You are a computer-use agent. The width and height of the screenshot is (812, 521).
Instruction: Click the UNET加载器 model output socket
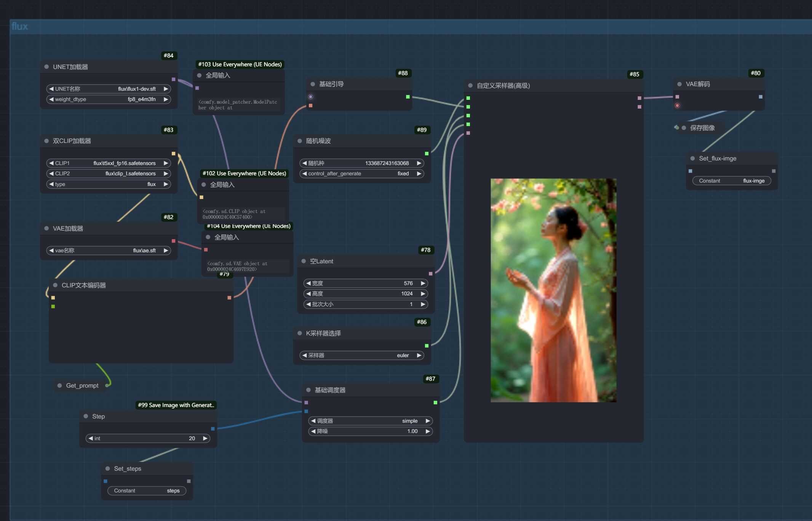pos(174,79)
